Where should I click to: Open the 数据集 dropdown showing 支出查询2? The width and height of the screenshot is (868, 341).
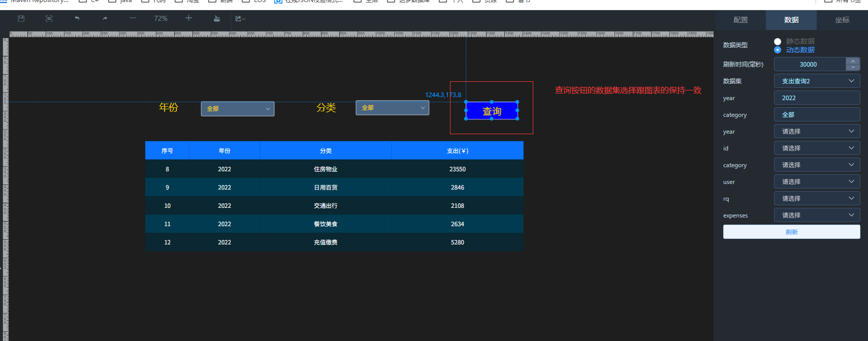817,81
